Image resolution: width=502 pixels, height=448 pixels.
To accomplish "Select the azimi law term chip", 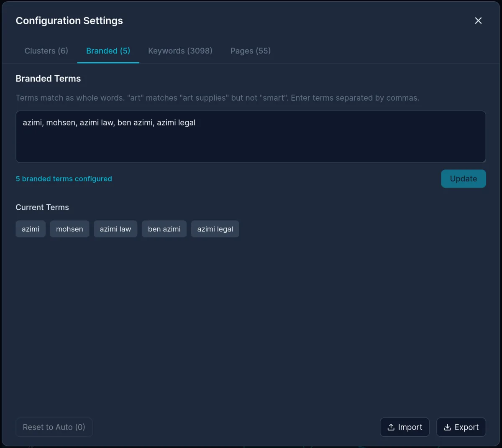I will coord(115,229).
